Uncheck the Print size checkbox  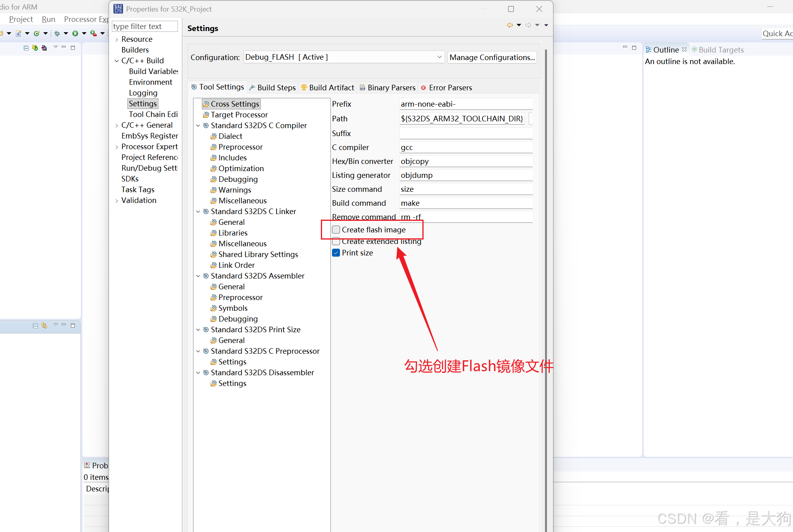coord(336,253)
